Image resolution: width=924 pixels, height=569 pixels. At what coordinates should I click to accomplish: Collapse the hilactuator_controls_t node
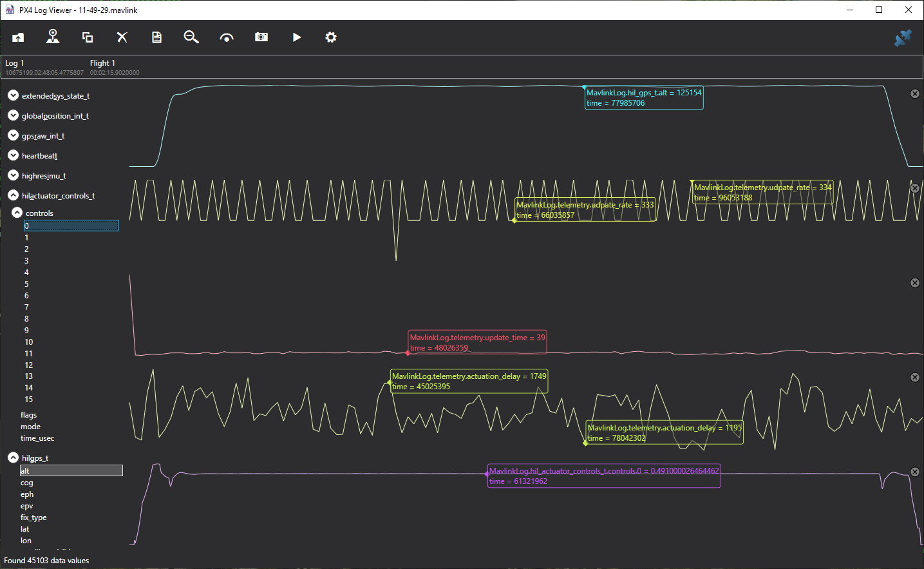(13, 195)
